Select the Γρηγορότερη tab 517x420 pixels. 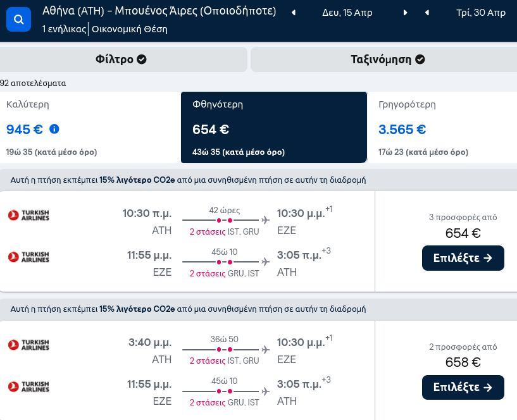[x=443, y=127]
